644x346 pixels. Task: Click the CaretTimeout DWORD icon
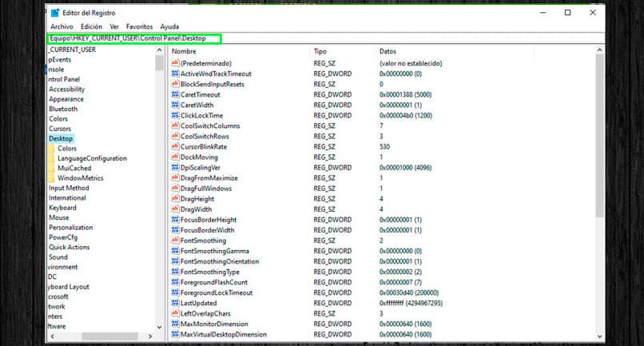pos(175,94)
